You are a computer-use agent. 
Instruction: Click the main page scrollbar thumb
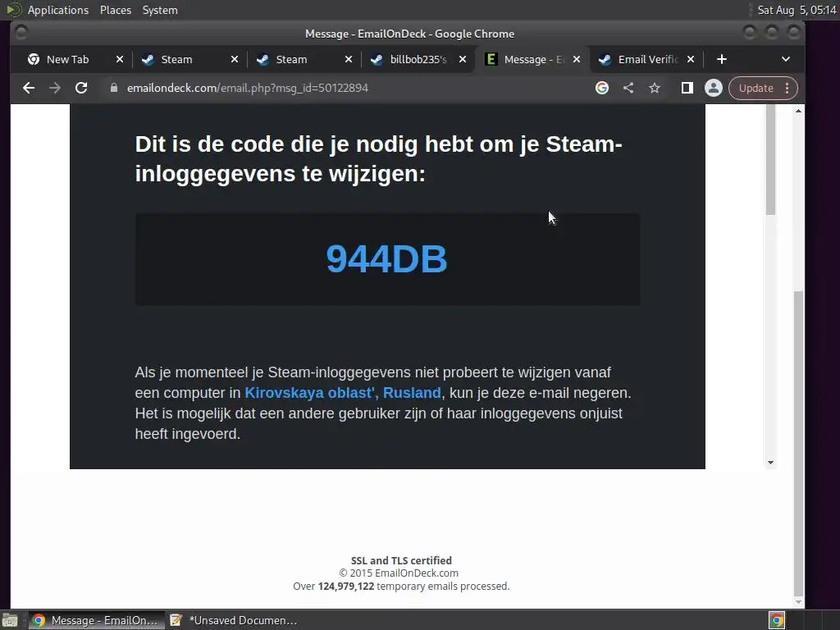pos(798,444)
